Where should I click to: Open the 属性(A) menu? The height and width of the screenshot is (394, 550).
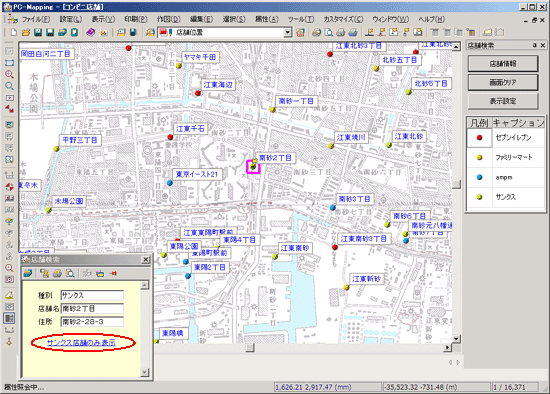(x=267, y=20)
